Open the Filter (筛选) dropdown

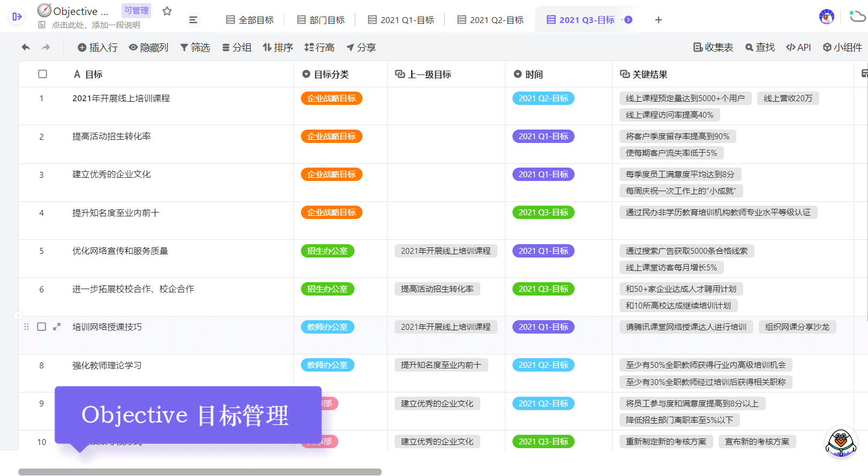point(195,48)
